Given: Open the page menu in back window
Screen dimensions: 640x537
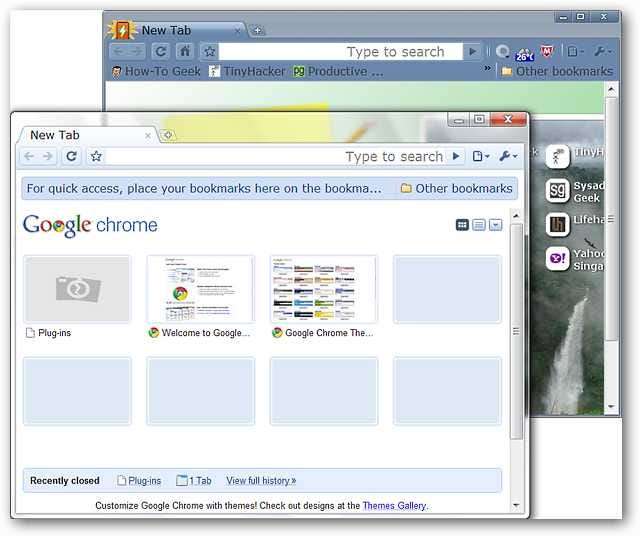Looking at the screenshot, I should (576, 51).
